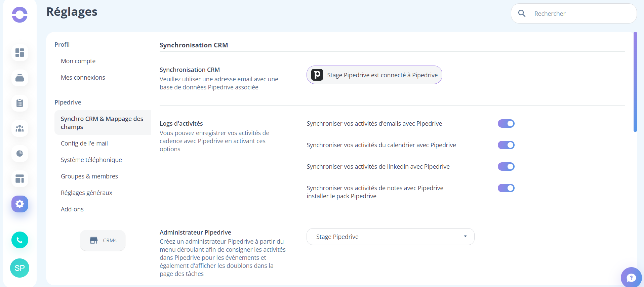Click the CRMs button
Image resolution: width=644 pixels, height=287 pixels.
[x=103, y=240]
